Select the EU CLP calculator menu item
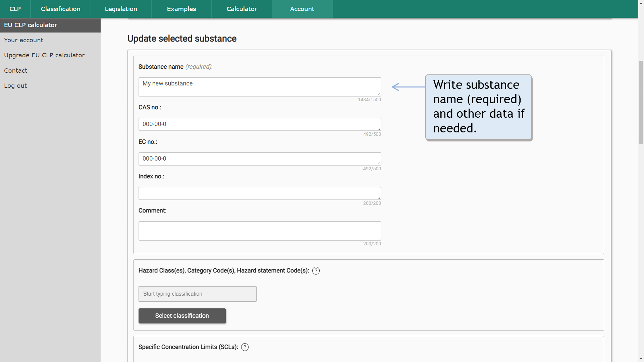The image size is (644, 362). click(50, 25)
